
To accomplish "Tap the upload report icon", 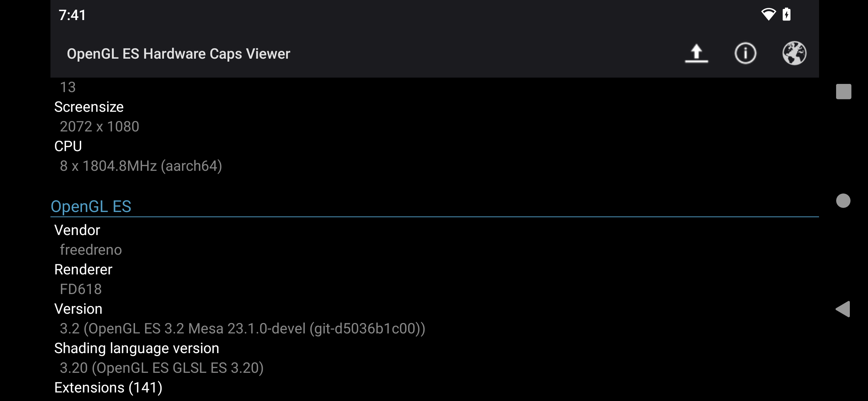I will point(696,53).
